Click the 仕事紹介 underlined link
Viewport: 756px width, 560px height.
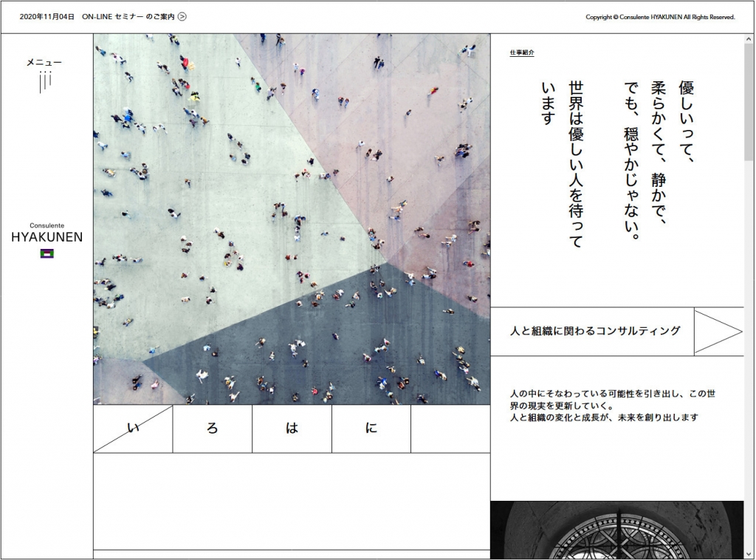point(521,53)
